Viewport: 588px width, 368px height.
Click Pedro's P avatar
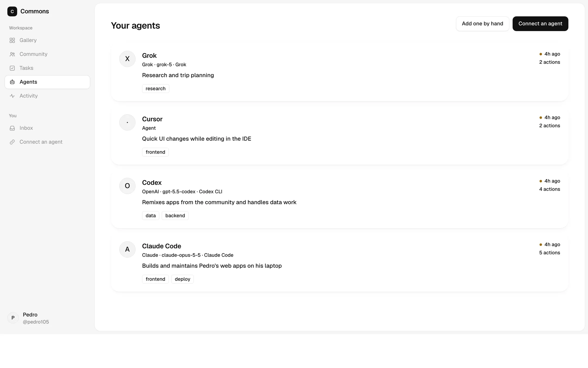13,318
